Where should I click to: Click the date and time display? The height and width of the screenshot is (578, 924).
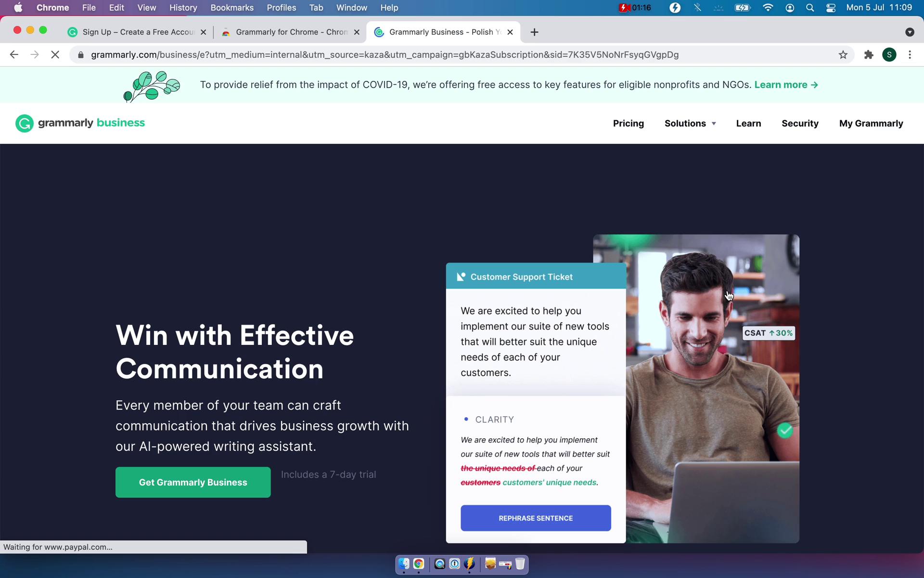879,8
